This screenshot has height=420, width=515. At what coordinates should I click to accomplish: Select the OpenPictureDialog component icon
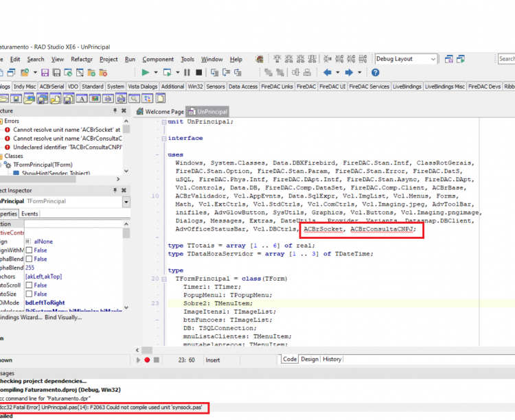pyautogui.click(x=30, y=98)
